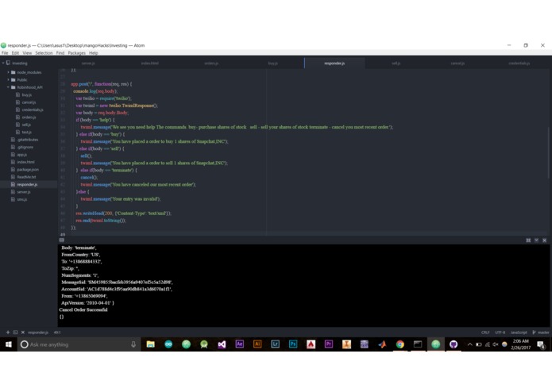This screenshot has height=392, width=552.
Task: Open ReadMe.txt in the tree view
Action: click(26, 177)
